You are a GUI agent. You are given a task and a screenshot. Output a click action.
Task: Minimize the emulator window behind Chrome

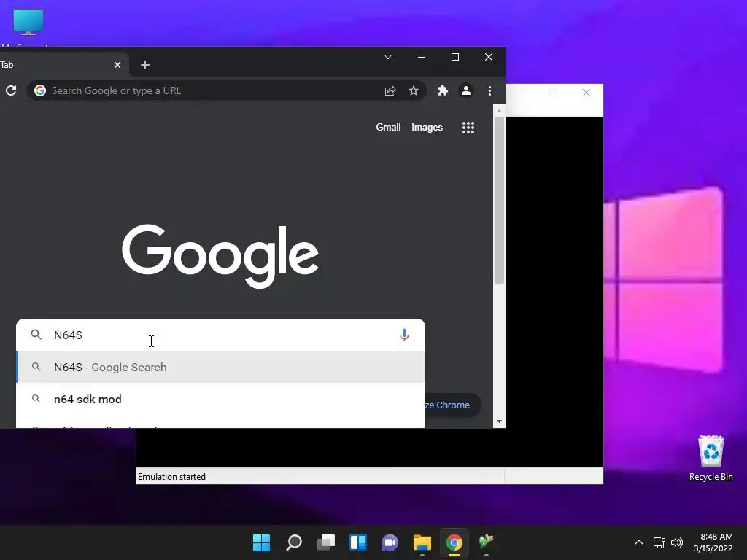[520, 93]
